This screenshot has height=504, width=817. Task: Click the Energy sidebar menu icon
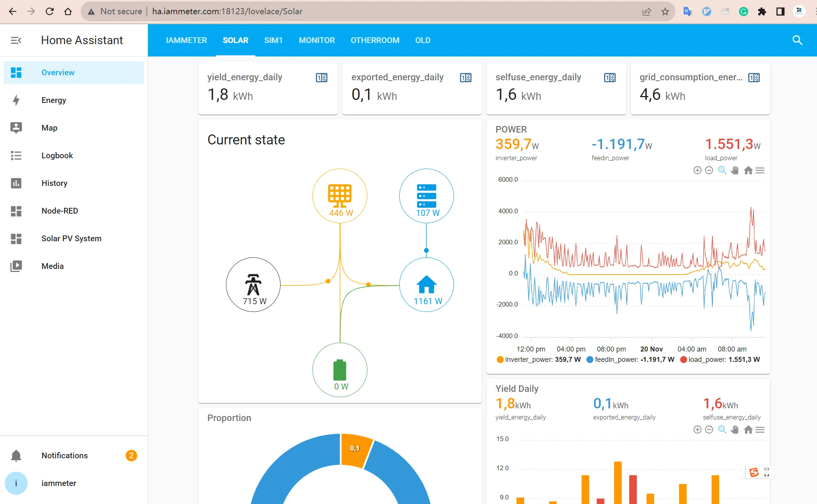click(16, 100)
